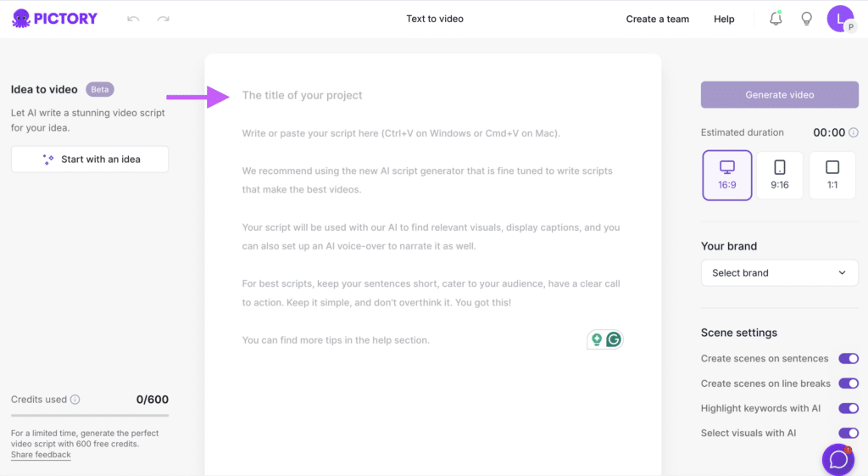Click the Pictory logo

pos(54,19)
